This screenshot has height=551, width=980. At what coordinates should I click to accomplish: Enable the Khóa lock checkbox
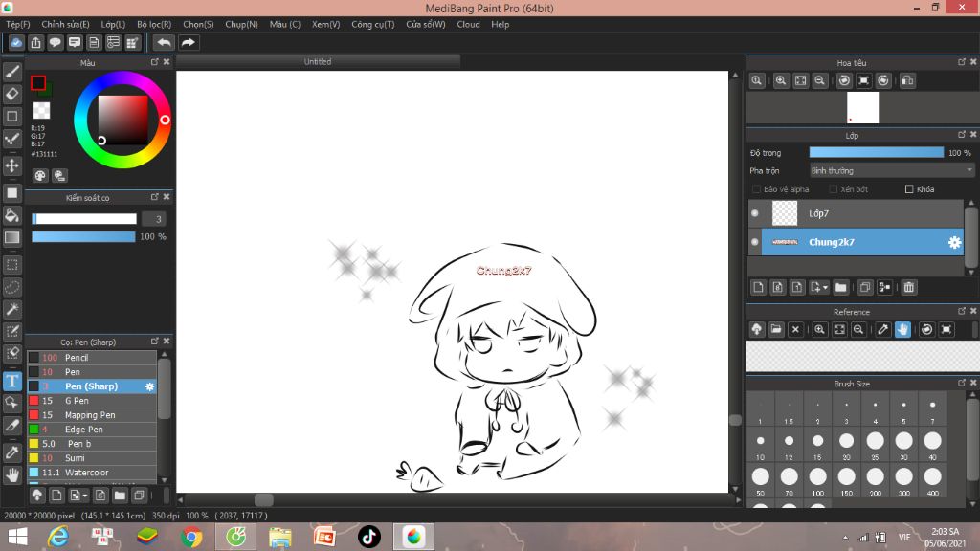(x=909, y=189)
